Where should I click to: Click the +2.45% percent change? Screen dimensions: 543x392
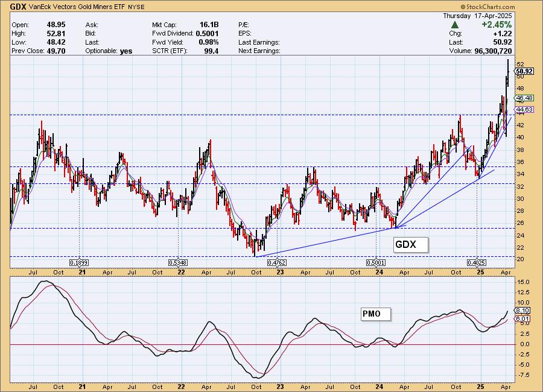point(497,25)
